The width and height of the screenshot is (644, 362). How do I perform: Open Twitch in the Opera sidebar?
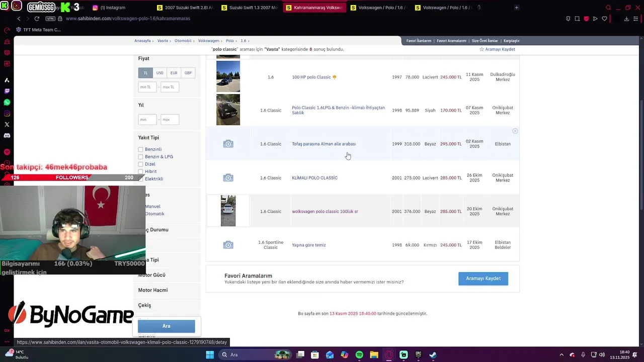point(7,92)
